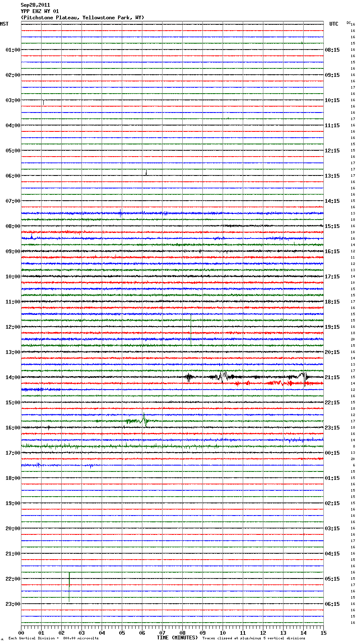Click the 23:15 UTC time label
The image size is (357, 644).
coord(332,428)
